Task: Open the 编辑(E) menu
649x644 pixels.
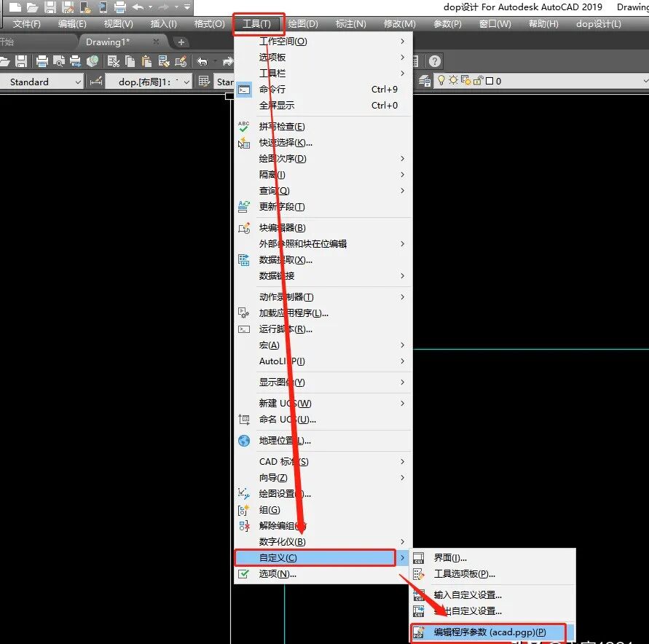Action: point(72,23)
